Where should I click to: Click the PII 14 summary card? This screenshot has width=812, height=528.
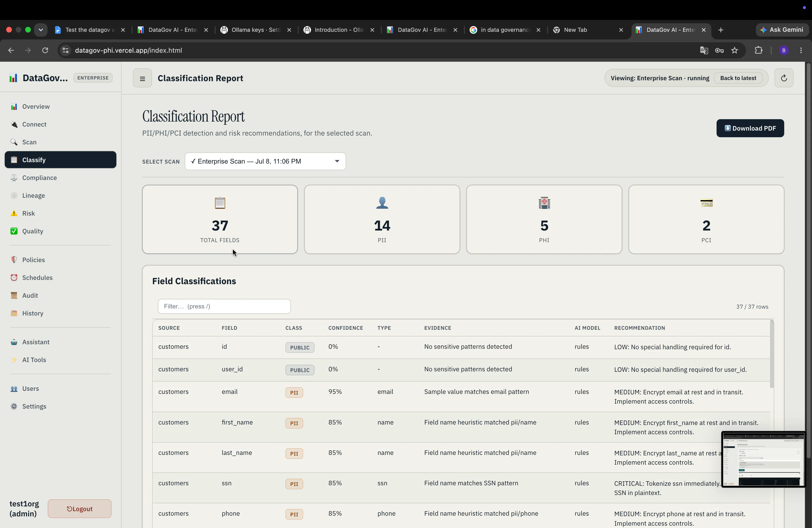382,219
